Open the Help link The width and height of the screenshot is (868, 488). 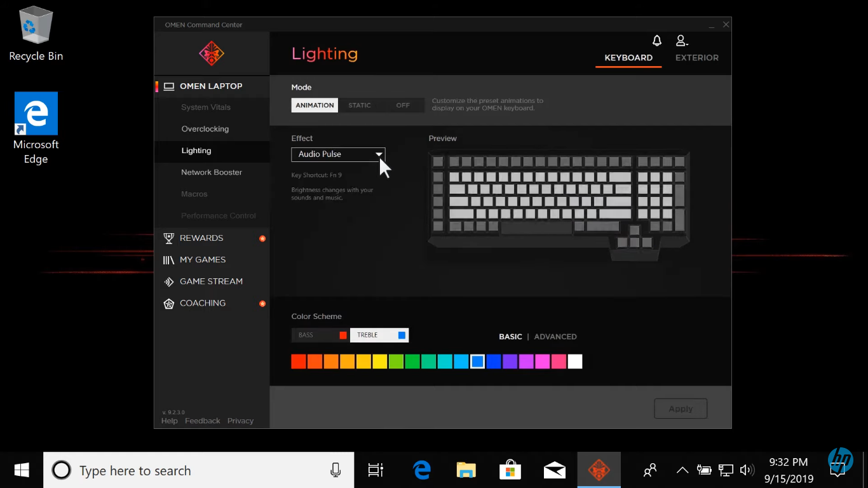(x=170, y=421)
